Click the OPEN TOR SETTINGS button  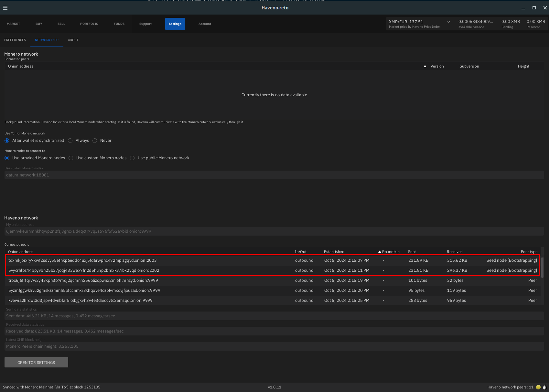pos(36,362)
